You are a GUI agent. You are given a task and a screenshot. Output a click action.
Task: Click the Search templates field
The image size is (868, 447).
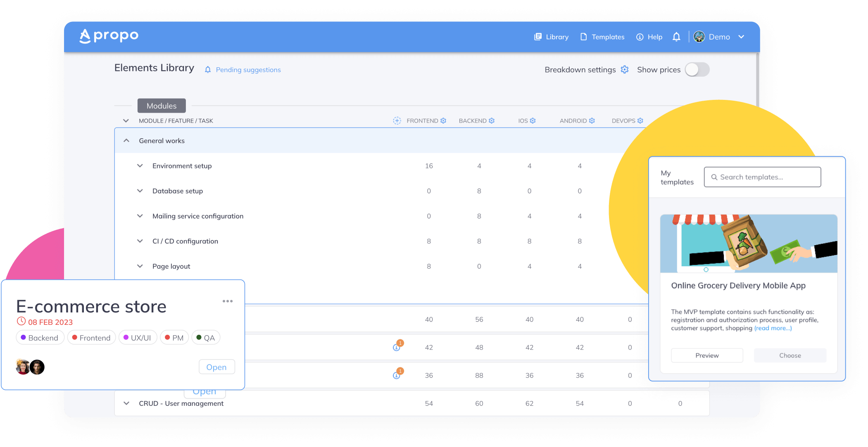click(762, 177)
